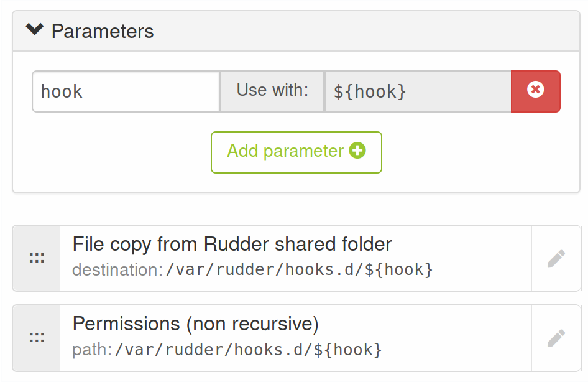Edit File copy method via pencil icon
This screenshot has height=382, width=588.
556,258
